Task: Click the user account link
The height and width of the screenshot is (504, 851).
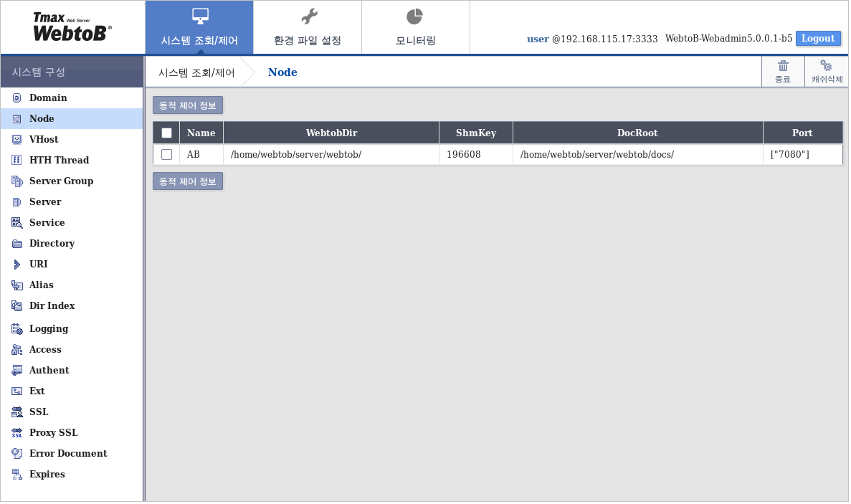Action: click(x=538, y=39)
